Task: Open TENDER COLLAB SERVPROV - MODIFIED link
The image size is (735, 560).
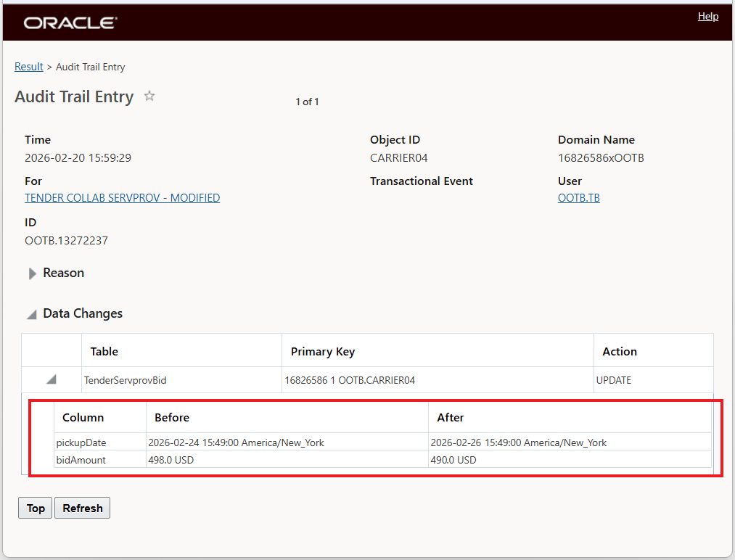Action: 122,197
